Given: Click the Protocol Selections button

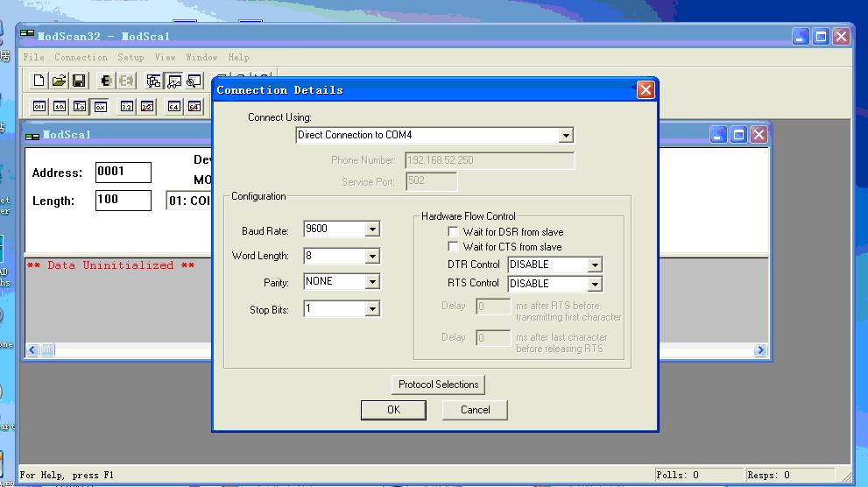Looking at the screenshot, I should [x=438, y=384].
